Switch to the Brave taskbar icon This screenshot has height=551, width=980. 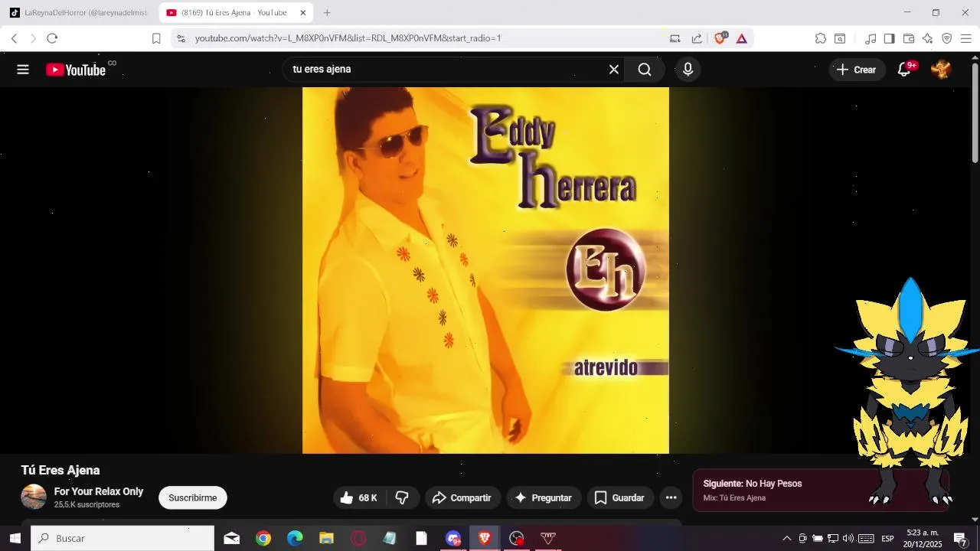[485, 539]
